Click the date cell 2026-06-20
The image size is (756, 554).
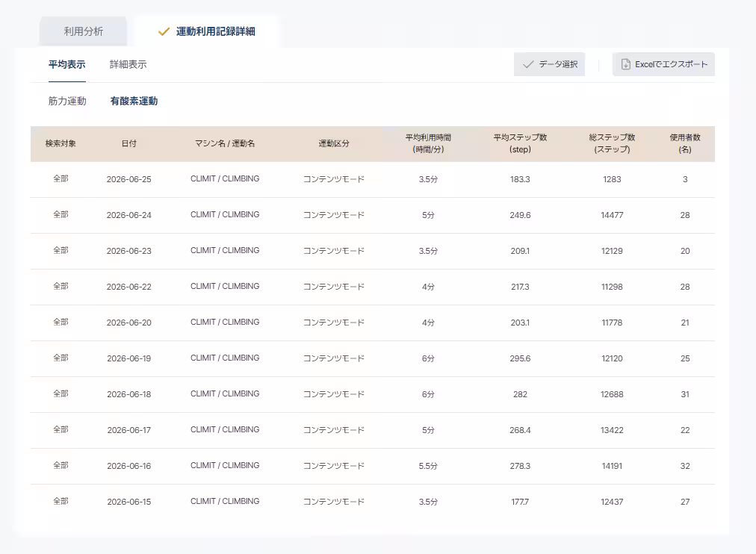[x=128, y=323]
